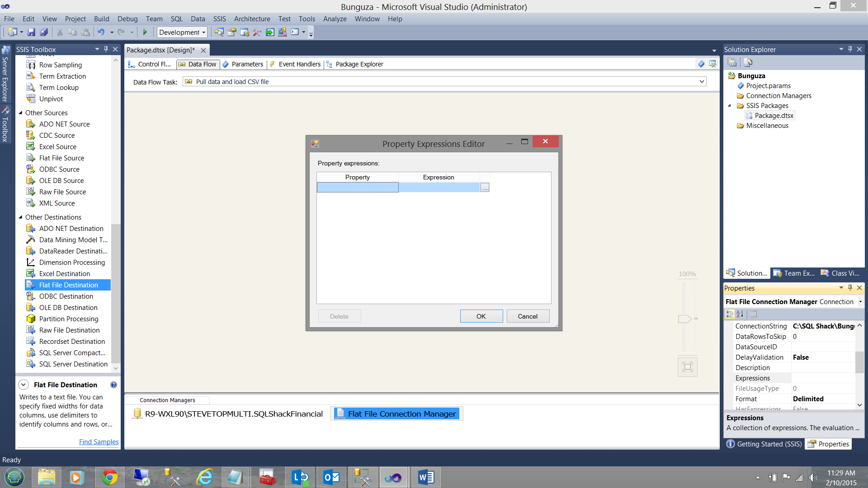Collapse the Other Sources group
This screenshot has width=868, height=488.
(20, 113)
